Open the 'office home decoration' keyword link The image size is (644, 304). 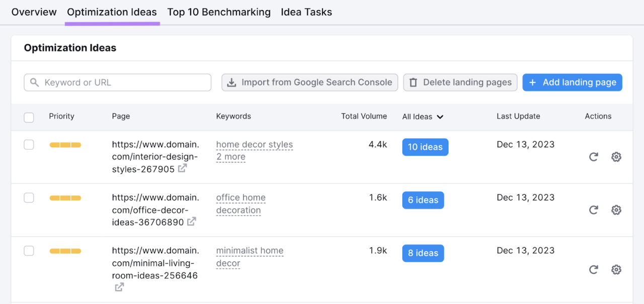tap(240, 204)
